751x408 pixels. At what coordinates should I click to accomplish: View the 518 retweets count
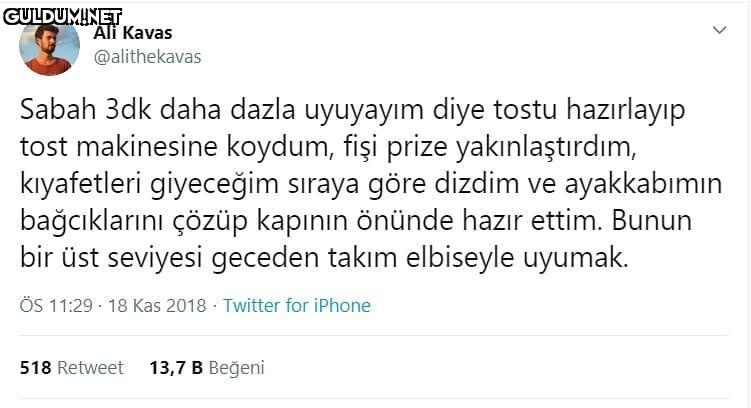[36, 368]
